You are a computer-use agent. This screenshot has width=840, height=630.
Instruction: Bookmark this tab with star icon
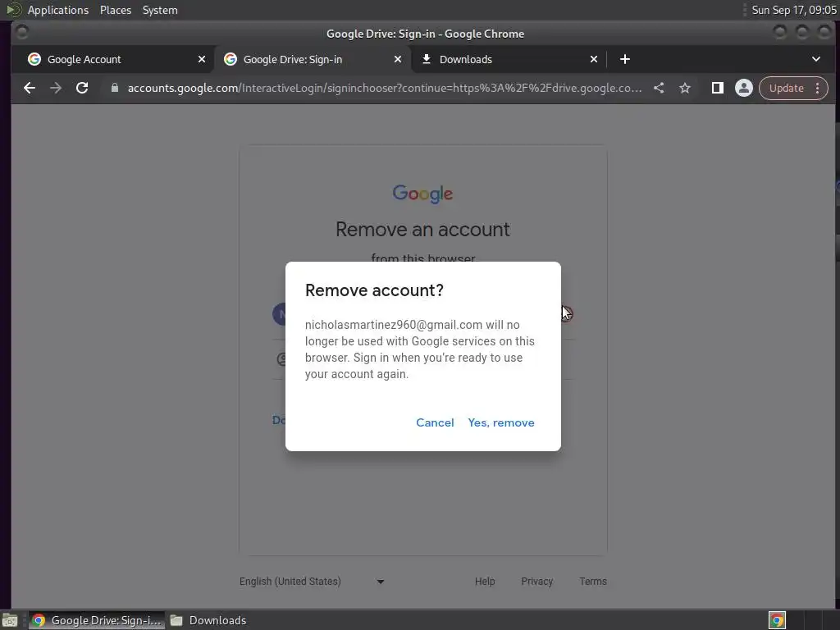pyautogui.click(x=685, y=88)
